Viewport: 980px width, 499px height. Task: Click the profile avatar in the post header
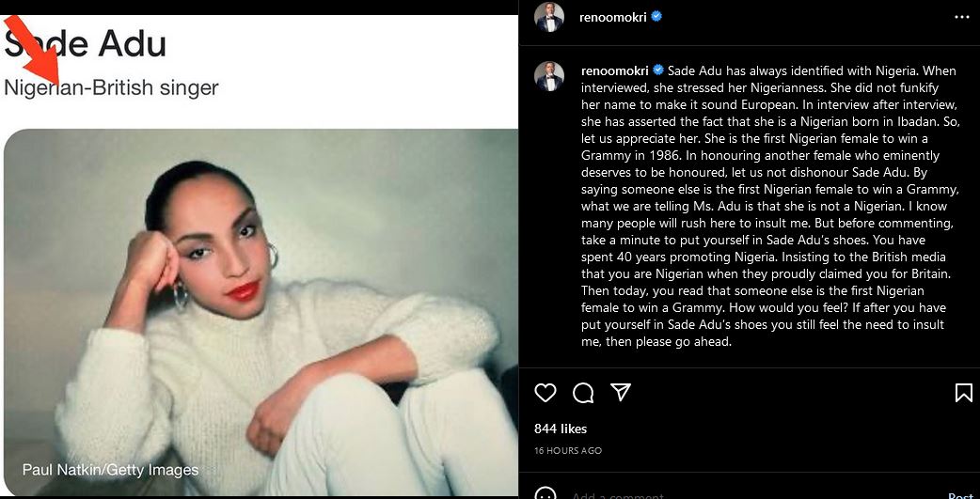point(549,17)
